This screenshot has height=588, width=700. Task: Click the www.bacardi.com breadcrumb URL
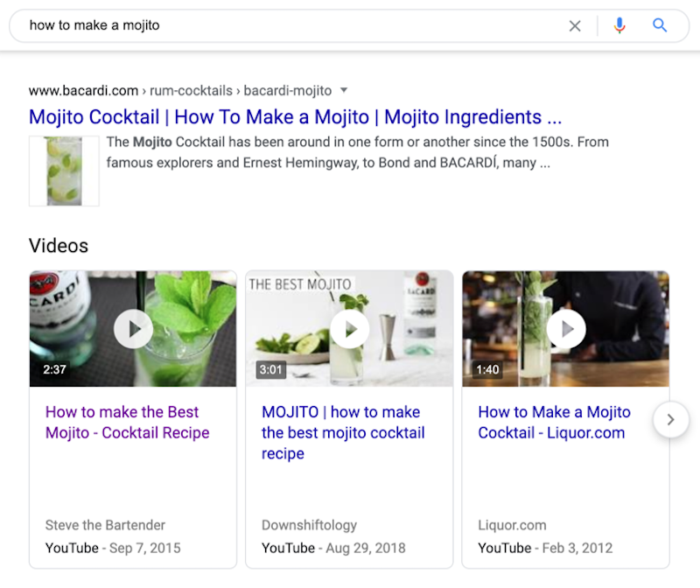83,90
